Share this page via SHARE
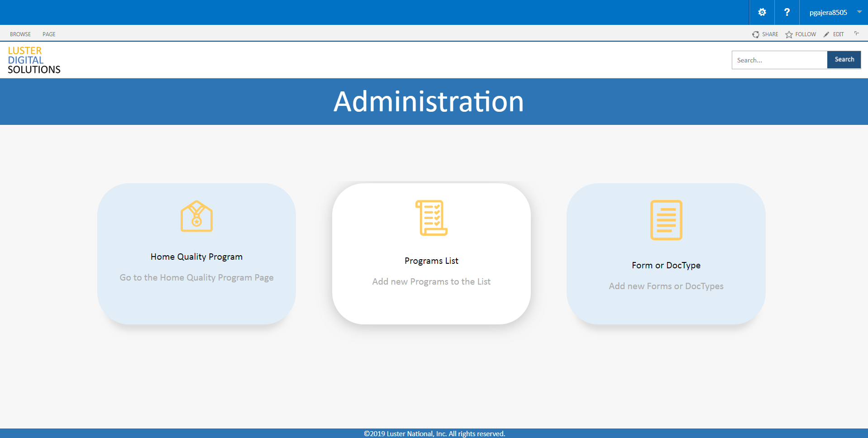The image size is (868, 438). (x=765, y=34)
